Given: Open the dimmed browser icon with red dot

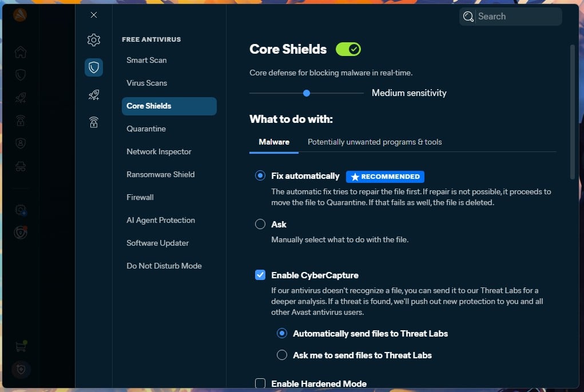Looking at the screenshot, I should [21, 233].
